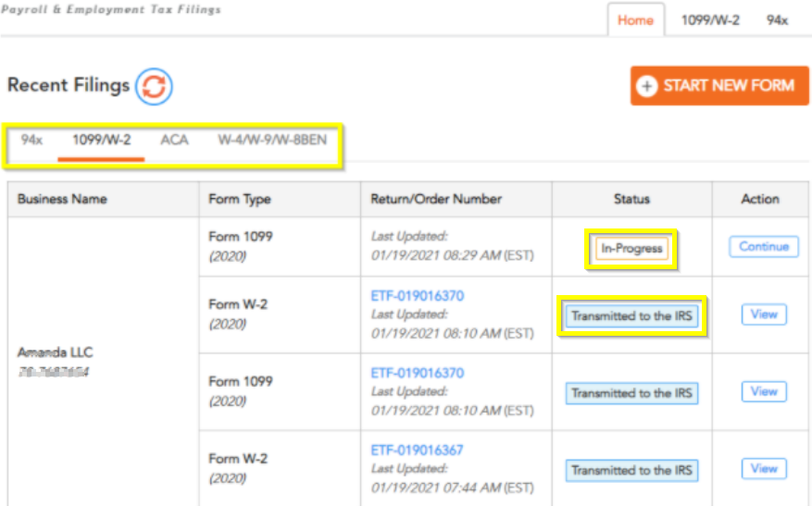This screenshot has height=506, width=812.
Task: Open the Home tab
Action: point(635,20)
